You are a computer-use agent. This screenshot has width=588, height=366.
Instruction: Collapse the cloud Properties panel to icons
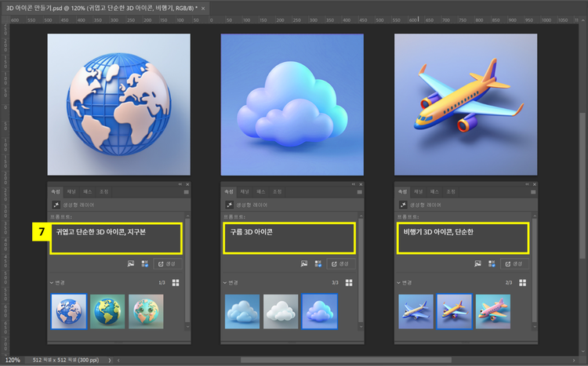(x=354, y=184)
